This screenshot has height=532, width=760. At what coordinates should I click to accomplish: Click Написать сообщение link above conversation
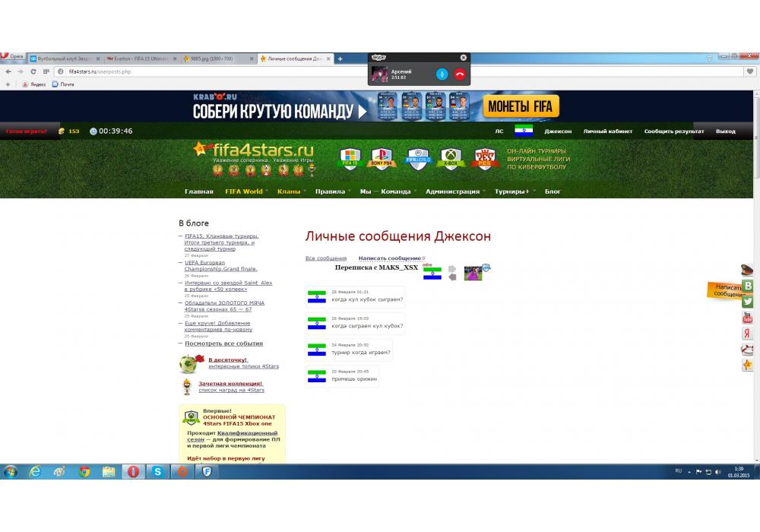[390, 258]
